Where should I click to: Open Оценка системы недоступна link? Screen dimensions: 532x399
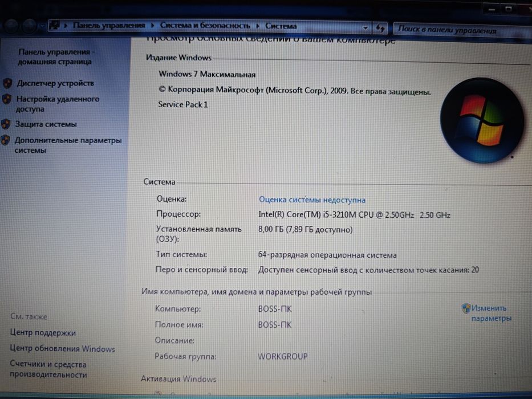click(312, 200)
